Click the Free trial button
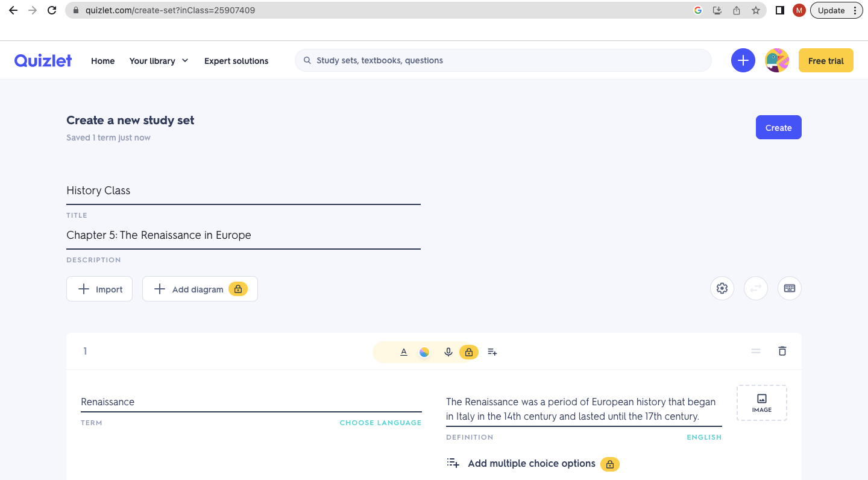Screen dimensions: 868x480 [826, 60]
